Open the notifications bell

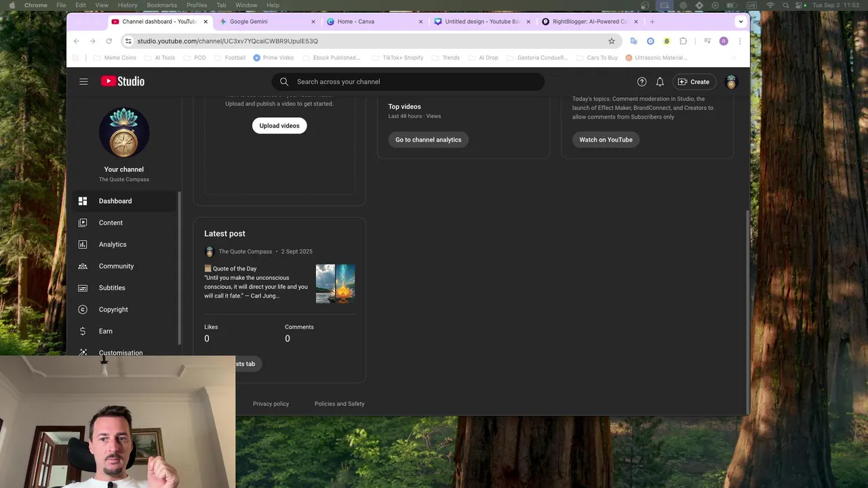660,82
